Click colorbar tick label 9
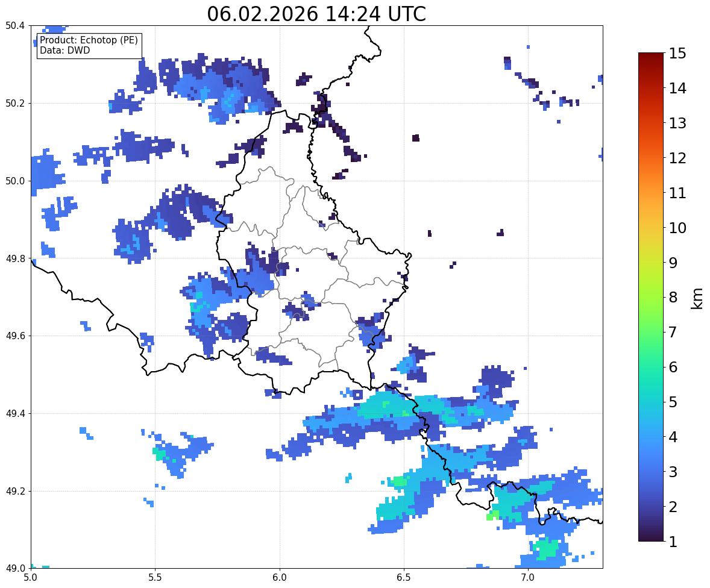Viewport: 710px width, 588px height. coord(673,263)
